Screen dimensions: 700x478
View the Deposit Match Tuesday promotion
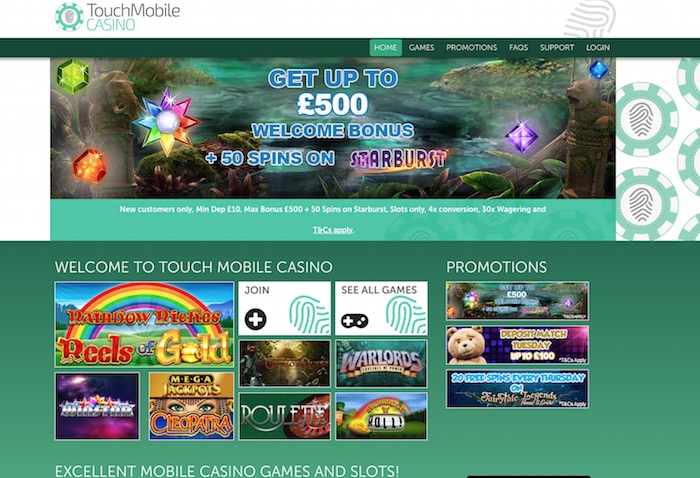point(517,345)
